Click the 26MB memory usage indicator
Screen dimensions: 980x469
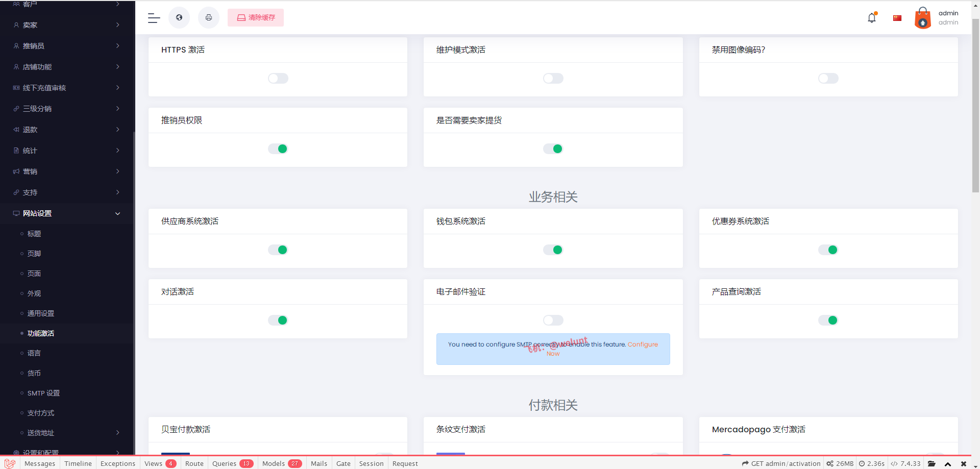[840, 463]
